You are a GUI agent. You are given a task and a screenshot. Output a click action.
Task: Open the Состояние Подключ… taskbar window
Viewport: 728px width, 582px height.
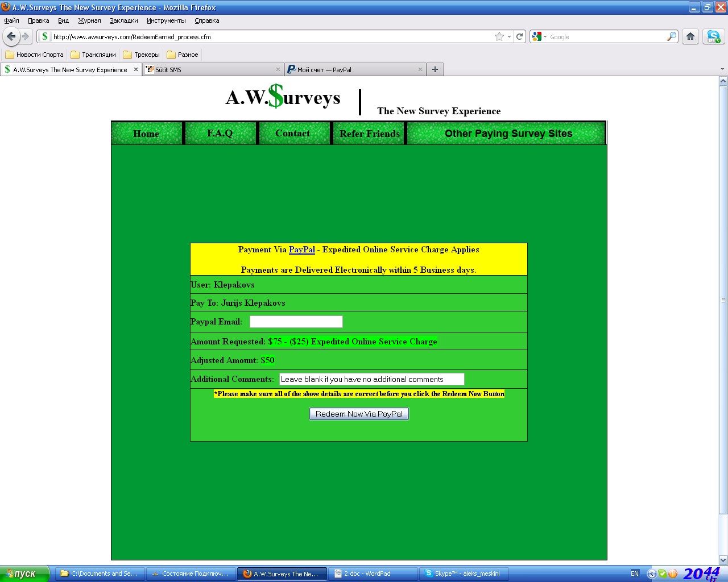[191, 573]
